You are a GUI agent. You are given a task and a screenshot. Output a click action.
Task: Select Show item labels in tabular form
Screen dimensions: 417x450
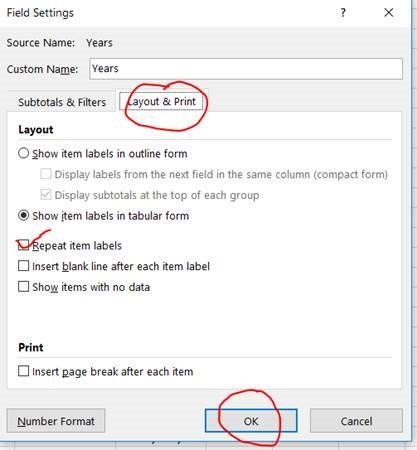(x=23, y=215)
